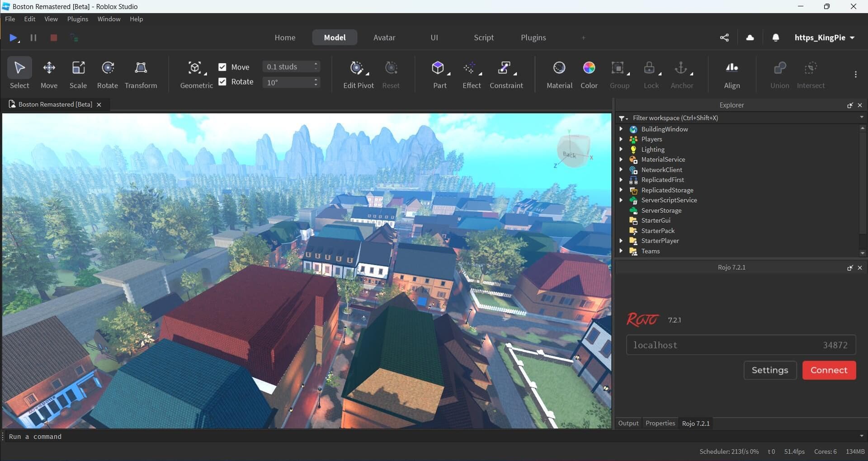Open the Color wheel picker

[589, 74]
